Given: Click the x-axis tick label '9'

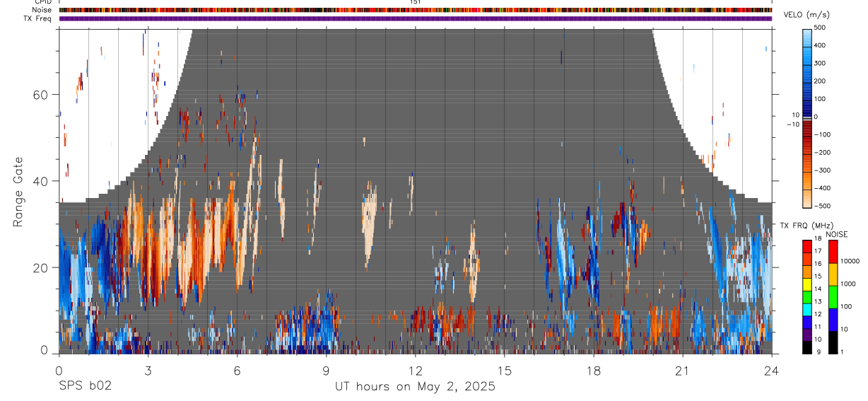Looking at the screenshot, I should click(x=326, y=370).
